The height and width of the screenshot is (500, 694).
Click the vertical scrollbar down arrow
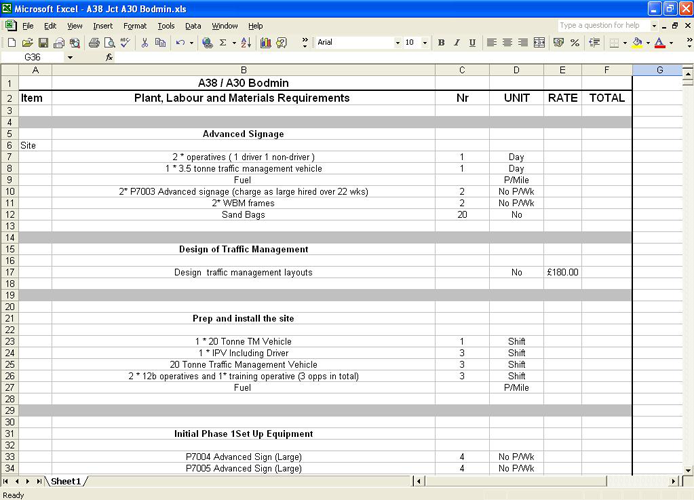pyautogui.click(x=688, y=470)
